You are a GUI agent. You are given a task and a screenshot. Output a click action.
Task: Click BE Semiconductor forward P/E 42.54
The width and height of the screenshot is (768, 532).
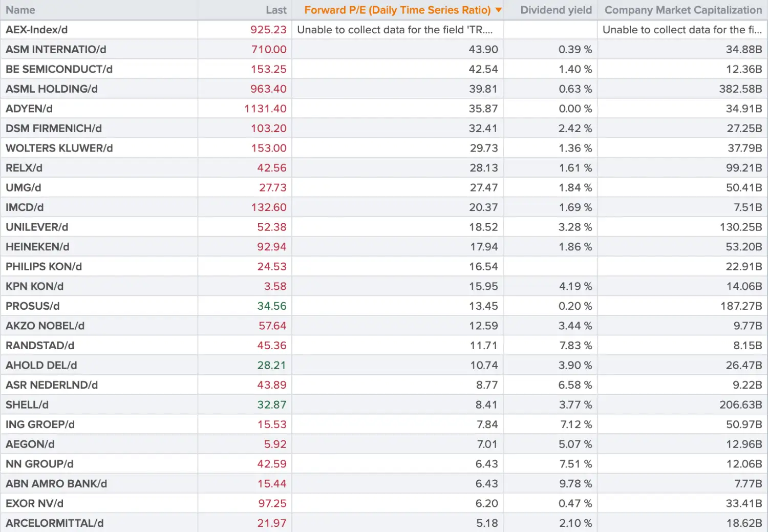tap(483, 69)
